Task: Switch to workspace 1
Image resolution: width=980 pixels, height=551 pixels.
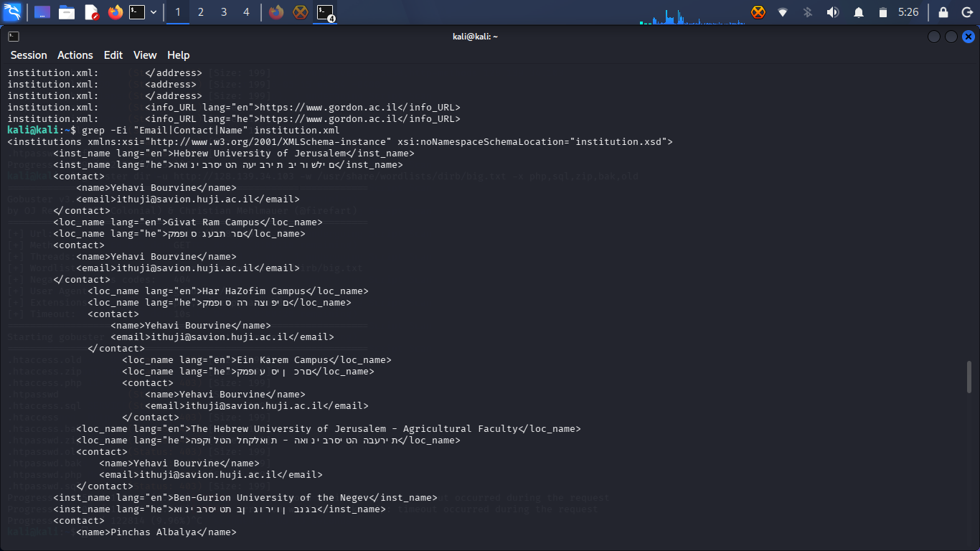Action: point(178,12)
